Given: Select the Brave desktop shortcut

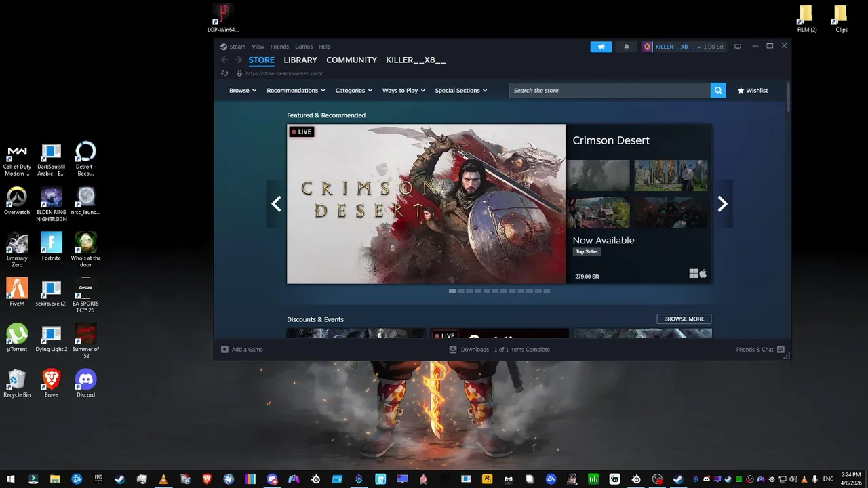Looking at the screenshot, I should coord(52,384).
